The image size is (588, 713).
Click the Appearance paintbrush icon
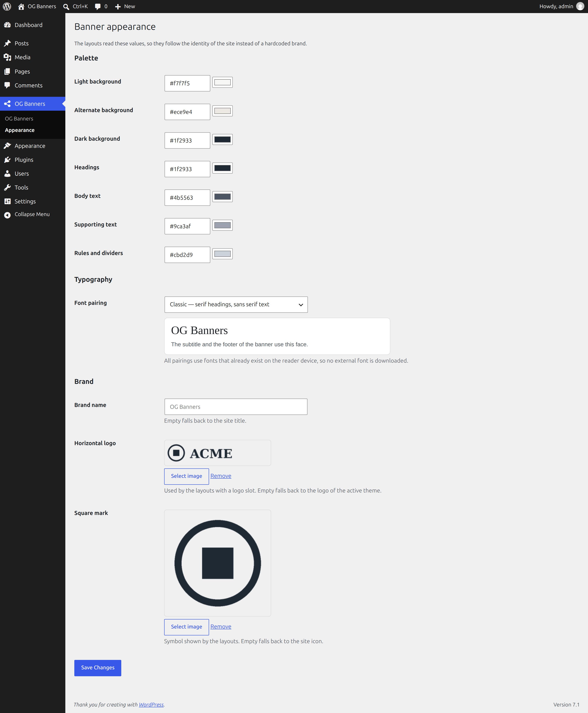tap(7, 146)
